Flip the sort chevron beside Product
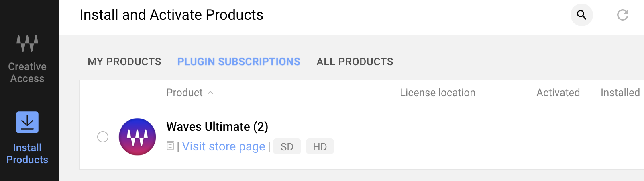The image size is (644, 181). 210,93
